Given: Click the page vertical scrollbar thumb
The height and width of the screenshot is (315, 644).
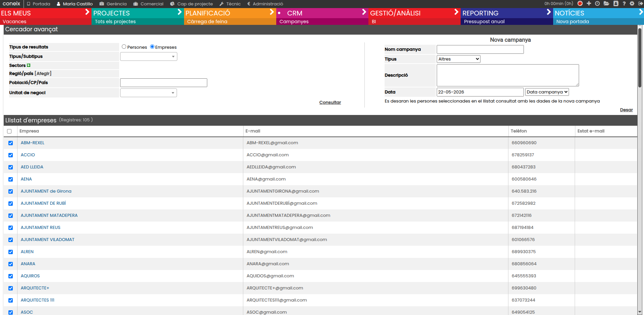Looking at the screenshot, I should pyautogui.click(x=640, y=58).
